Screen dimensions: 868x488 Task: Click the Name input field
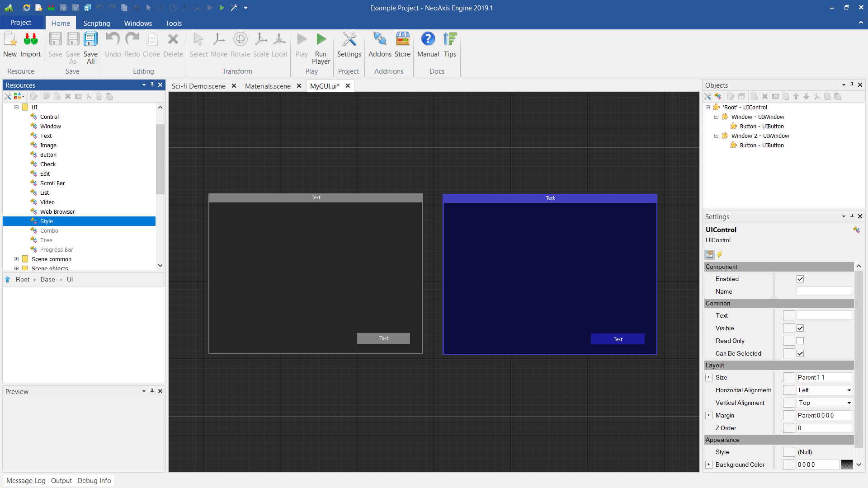(x=824, y=291)
